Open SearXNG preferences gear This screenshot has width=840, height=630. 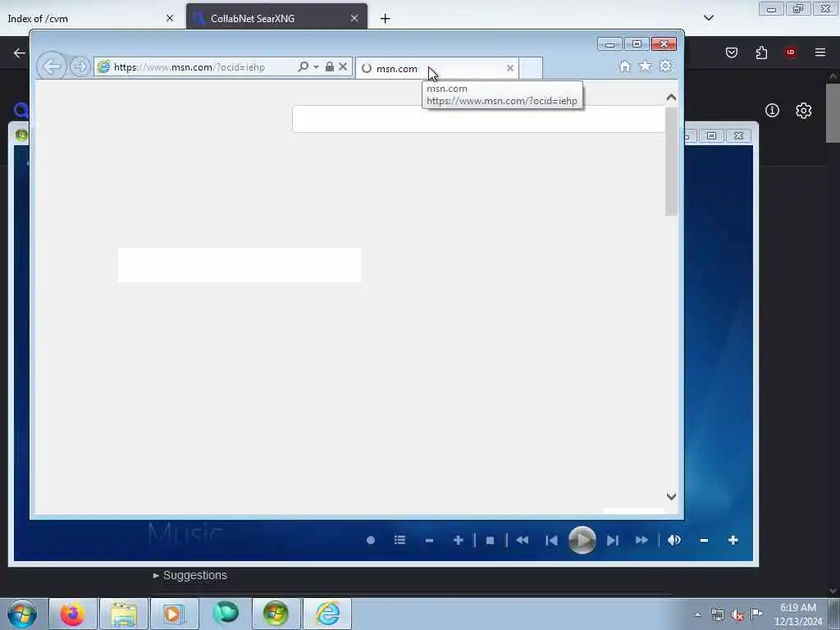(x=803, y=111)
